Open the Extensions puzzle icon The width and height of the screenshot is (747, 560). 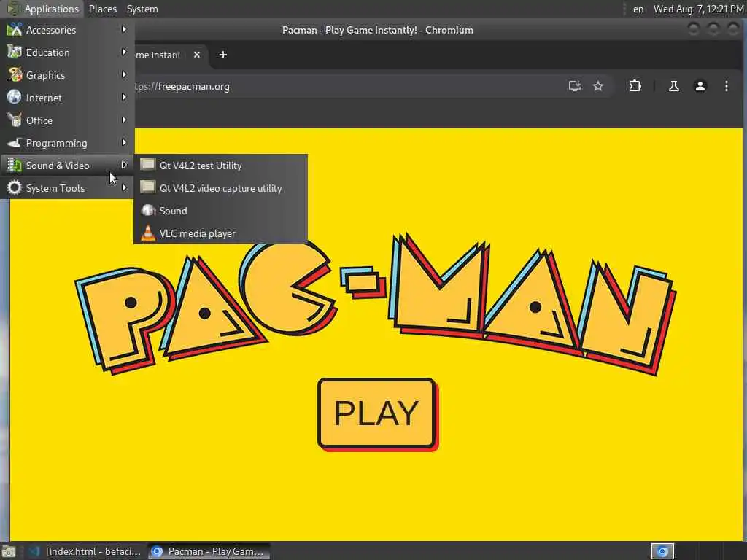tap(635, 86)
